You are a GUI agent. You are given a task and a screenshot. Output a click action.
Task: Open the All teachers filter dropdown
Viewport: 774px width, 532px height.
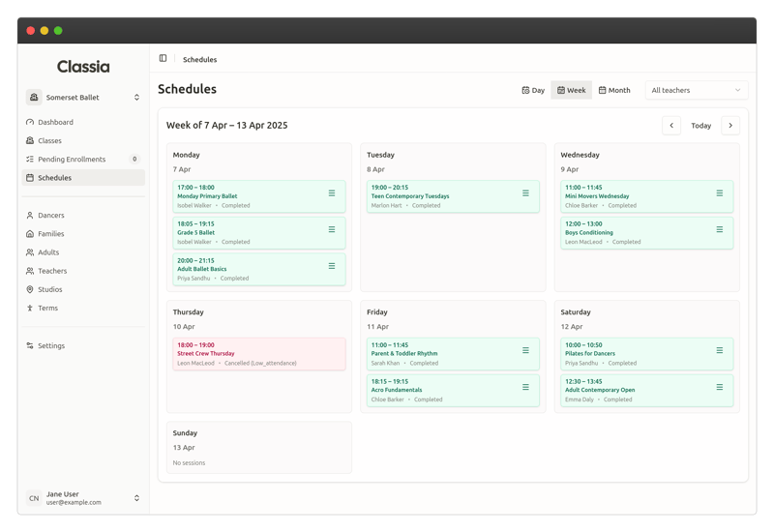pos(697,90)
